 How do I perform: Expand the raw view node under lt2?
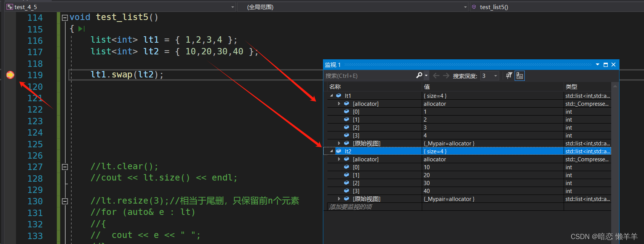coord(339,199)
